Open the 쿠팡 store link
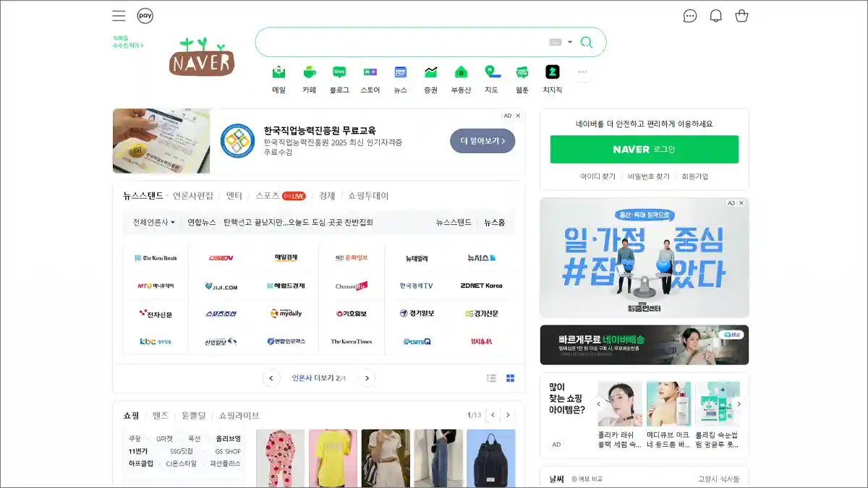Viewport: 868px width, 488px height. [135, 439]
